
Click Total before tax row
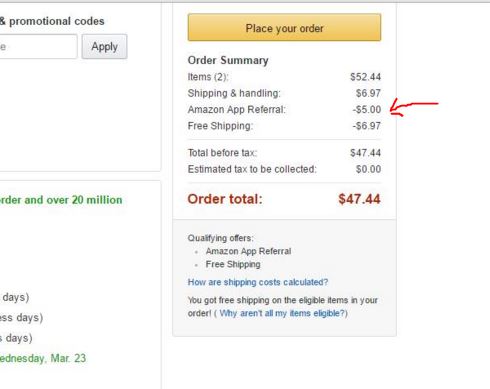click(284, 153)
